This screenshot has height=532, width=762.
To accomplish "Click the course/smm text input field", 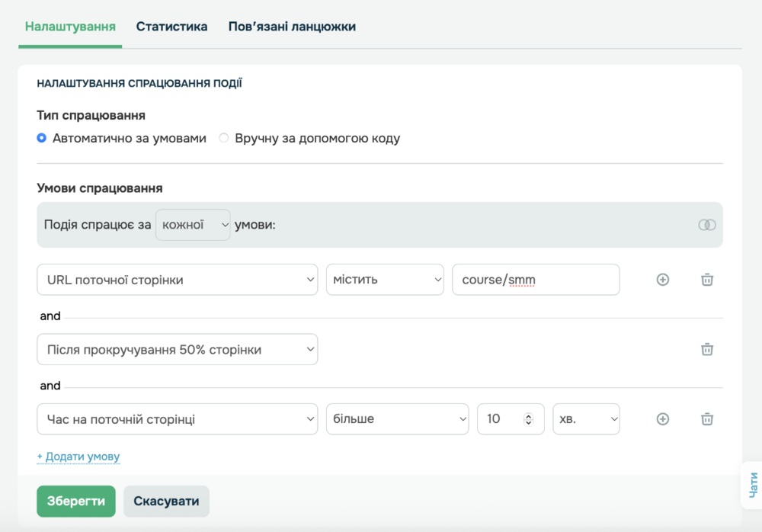I will (x=536, y=280).
